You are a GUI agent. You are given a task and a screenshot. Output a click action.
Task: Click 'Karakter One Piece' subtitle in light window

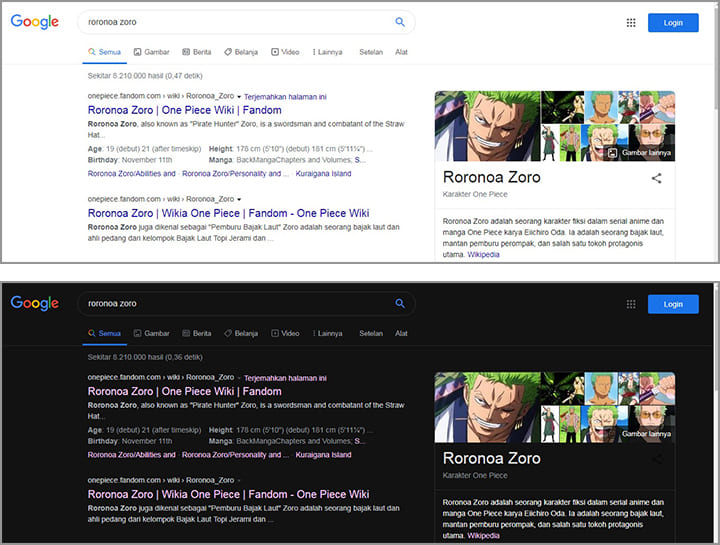(475, 194)
